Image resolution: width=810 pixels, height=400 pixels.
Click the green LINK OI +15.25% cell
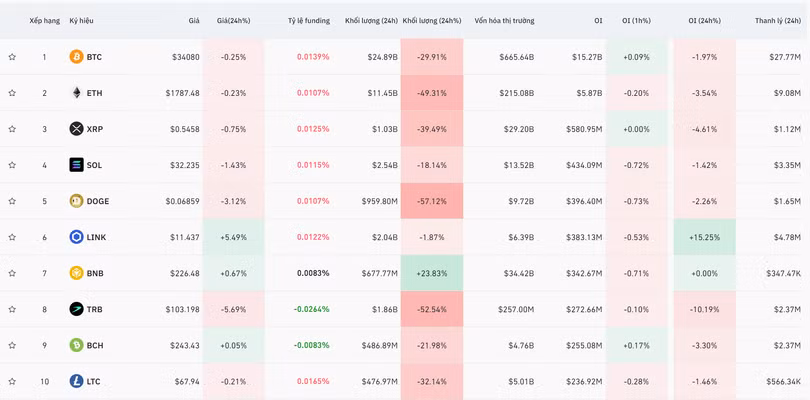(x=704, y=237)
